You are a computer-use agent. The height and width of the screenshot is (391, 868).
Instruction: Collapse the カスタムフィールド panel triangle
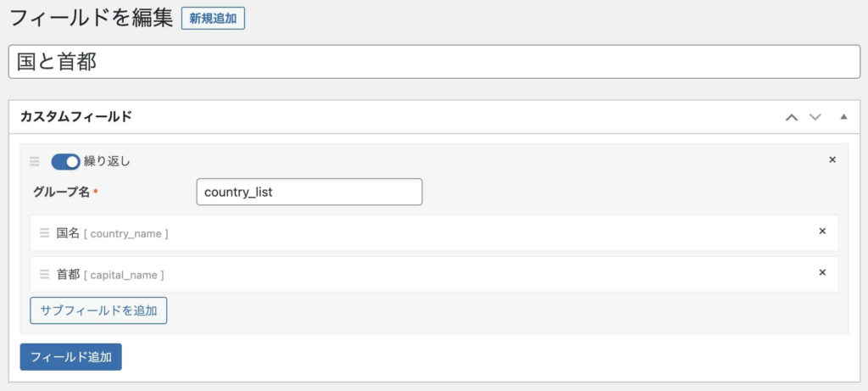(x=843, y=117)
